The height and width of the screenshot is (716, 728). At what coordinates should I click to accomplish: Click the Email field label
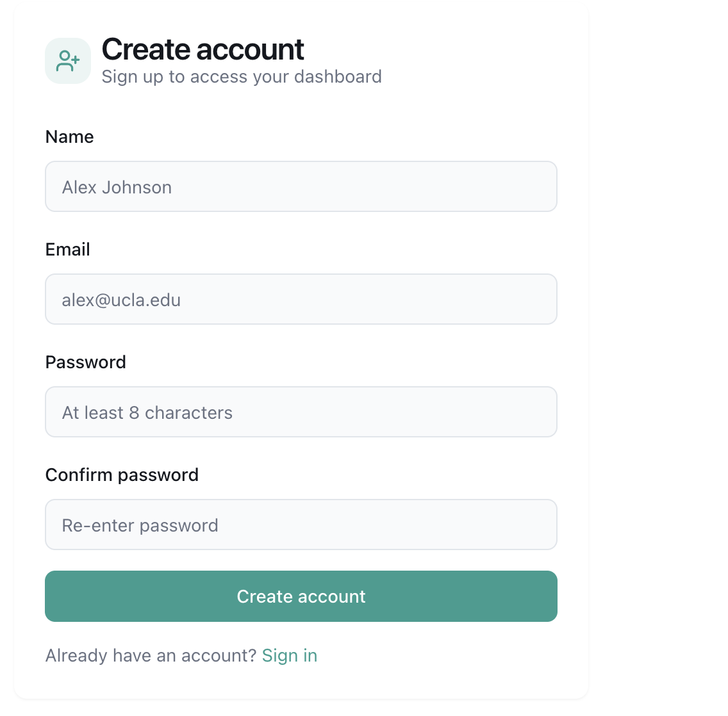coord(67,250)
